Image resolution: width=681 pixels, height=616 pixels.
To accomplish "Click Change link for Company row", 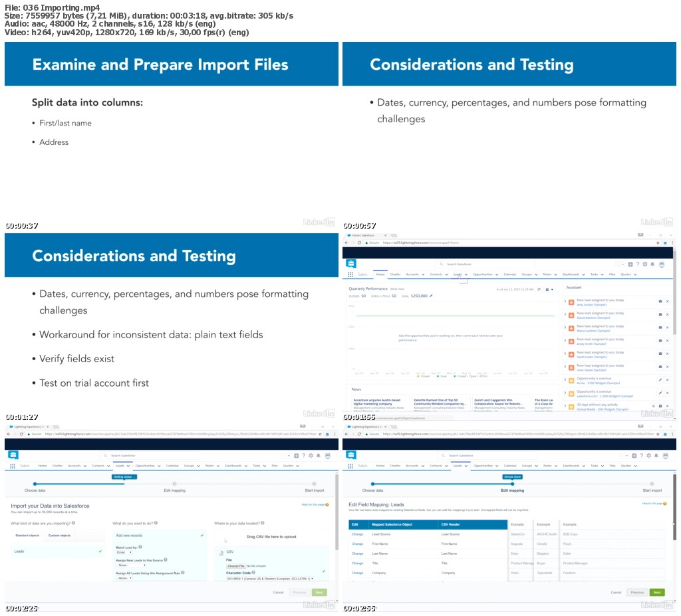I will (357, 573).
